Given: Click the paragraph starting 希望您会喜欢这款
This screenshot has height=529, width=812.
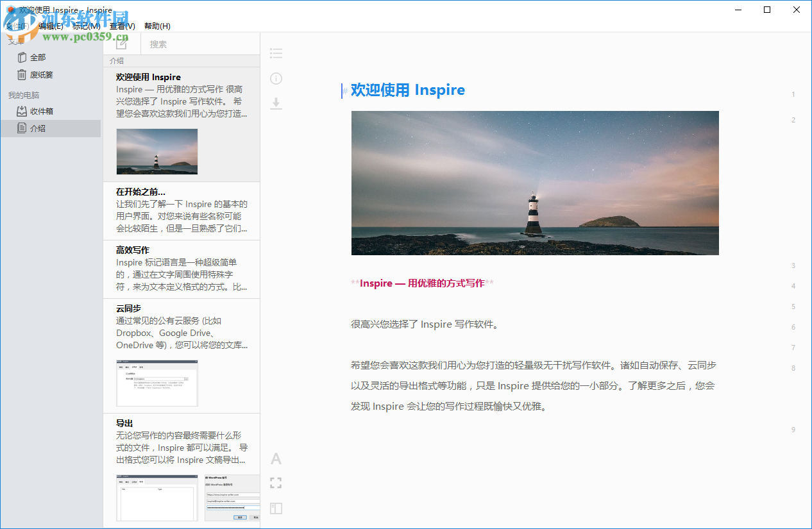Looking at the screenshot, I should (x=534, y=386).
